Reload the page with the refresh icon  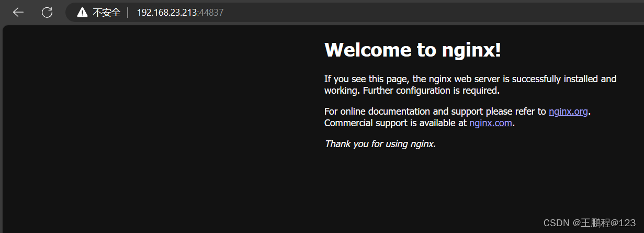tap(47, 13)
